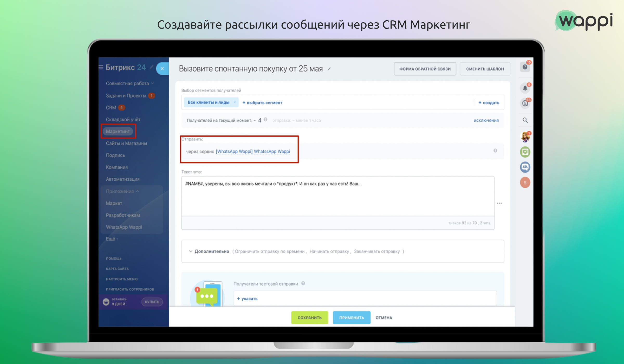Open the green tasks checkmark icon
Screen dimensions: 624x364
[x=525, y=152]
